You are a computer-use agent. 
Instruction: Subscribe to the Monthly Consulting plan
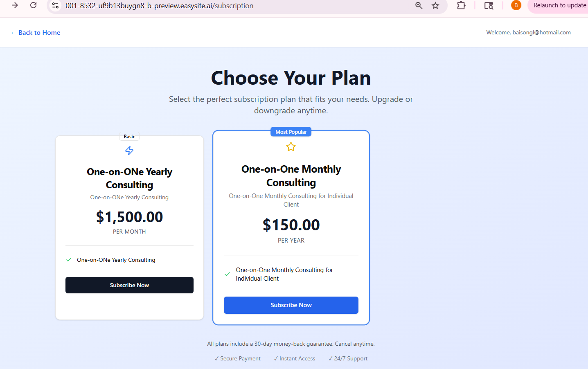[291, 305]
